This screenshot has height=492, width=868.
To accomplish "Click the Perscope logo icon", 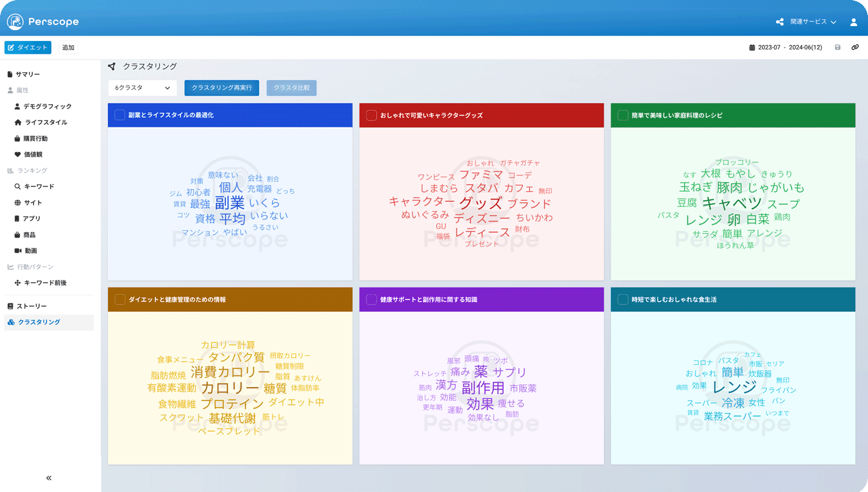I will [15, 22].
